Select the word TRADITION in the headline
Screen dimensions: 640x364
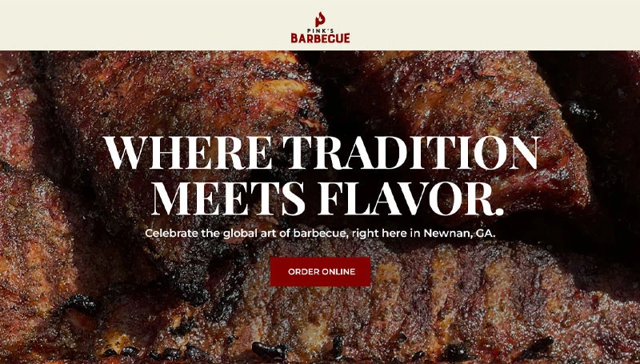[411, 153]
